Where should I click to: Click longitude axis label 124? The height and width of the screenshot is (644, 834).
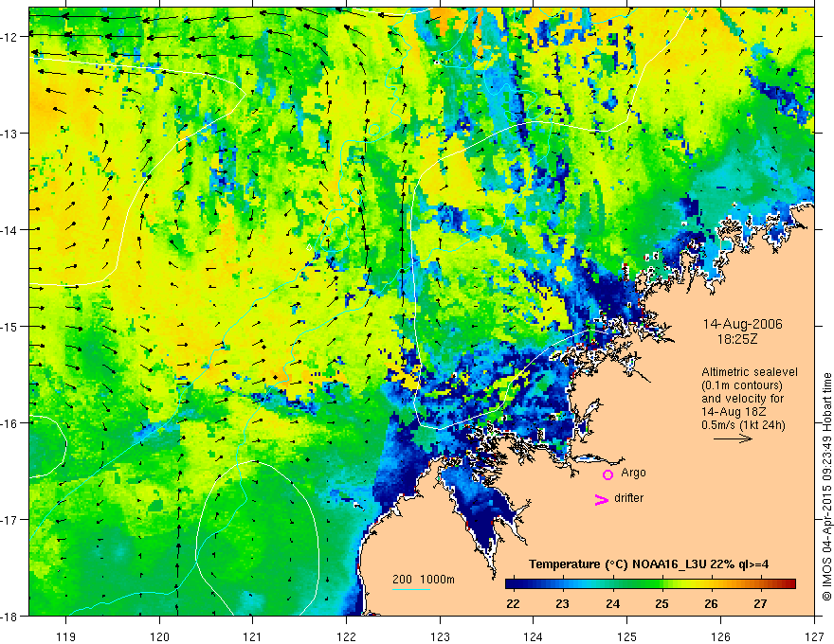pyautogui.click(x=534, y=636)
